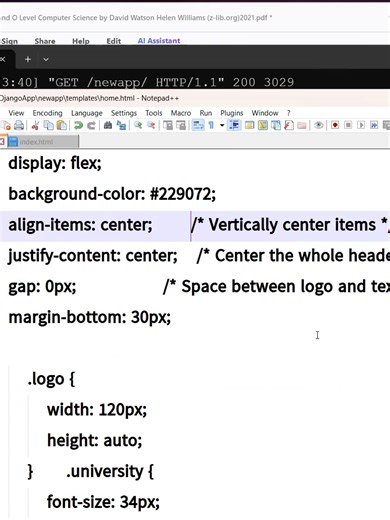Open the Plugins menu
Image resolution: width=390 pixels, height=520 pixels.
[x=232, y=113]
